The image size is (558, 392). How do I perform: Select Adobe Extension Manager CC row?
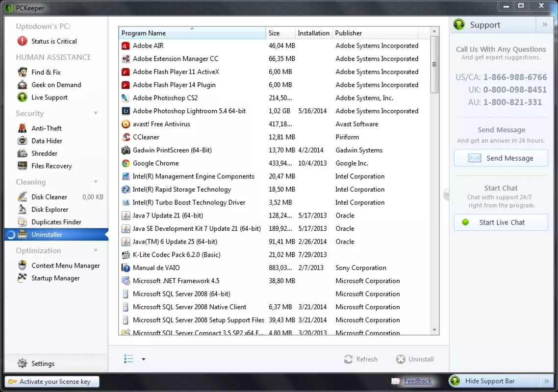[x=274, y=59]
